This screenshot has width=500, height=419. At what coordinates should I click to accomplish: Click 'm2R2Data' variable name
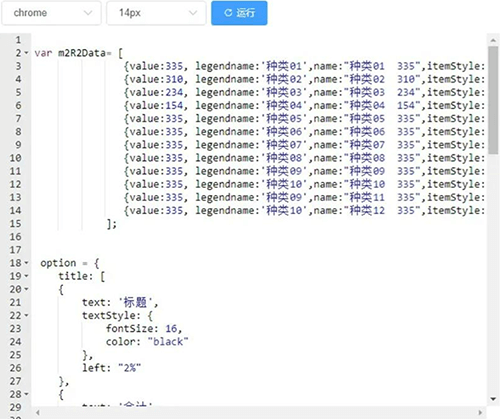pos(82,53)
